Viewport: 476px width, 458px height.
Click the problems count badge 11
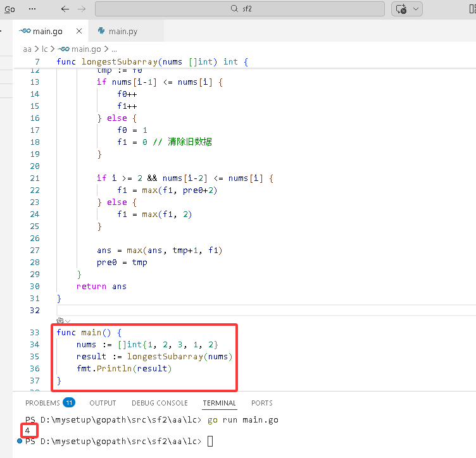click(x=69, y=402)
